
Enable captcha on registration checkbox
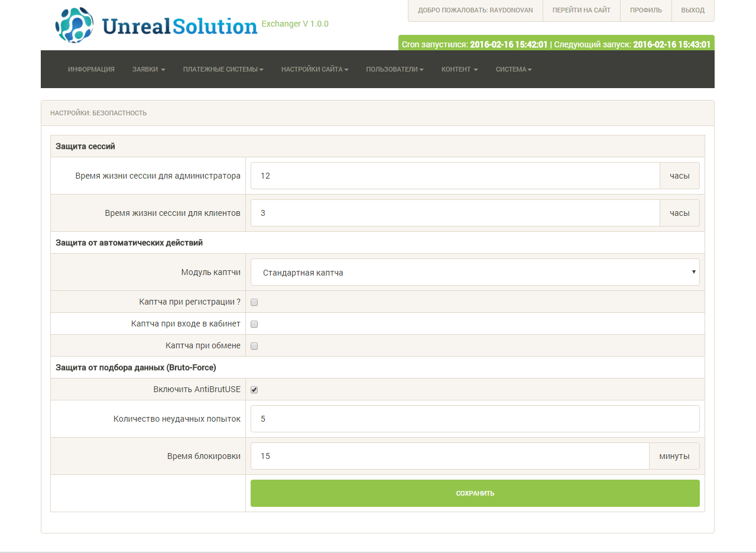(254, 302)
